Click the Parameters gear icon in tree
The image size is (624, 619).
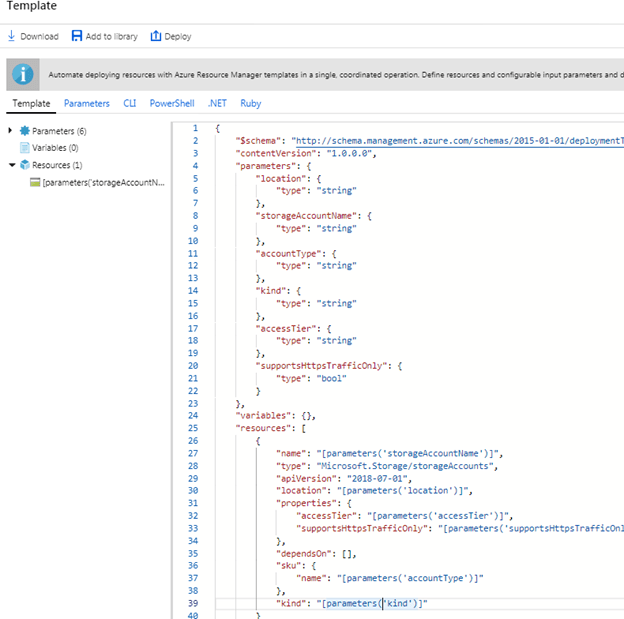pyautogui.click(x=25, y=131)
